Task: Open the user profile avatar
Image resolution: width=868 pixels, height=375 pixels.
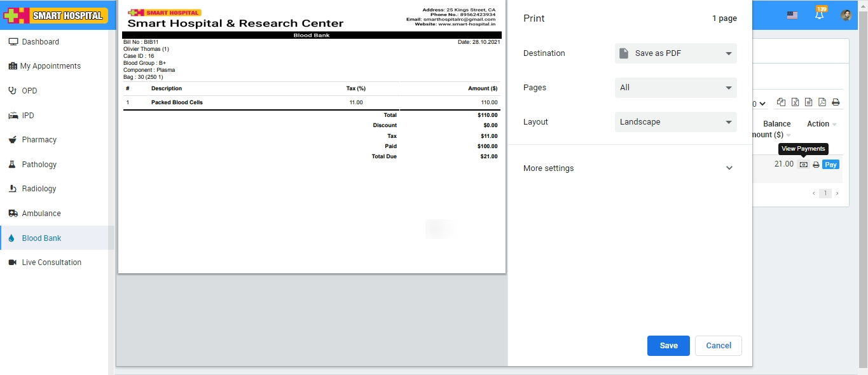Action: click(846, 15)
